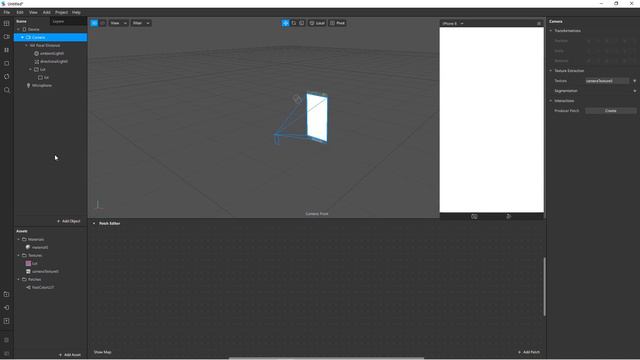Select ambientLight0 in the scene
Viewport: 640px width, 360px height.
tap(51, 53)
